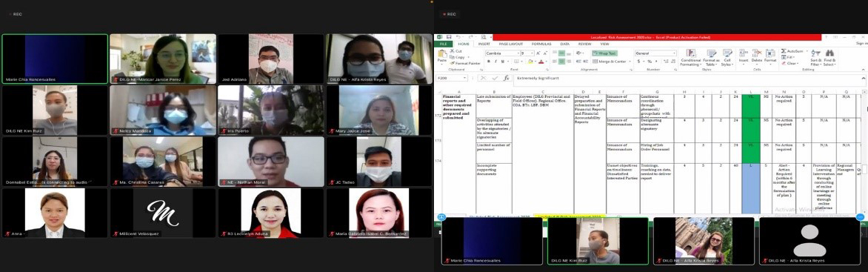The width and height of the screenshot is (868, 272).
Task: Open the Cambria font name dropdown
Action: 518,53
